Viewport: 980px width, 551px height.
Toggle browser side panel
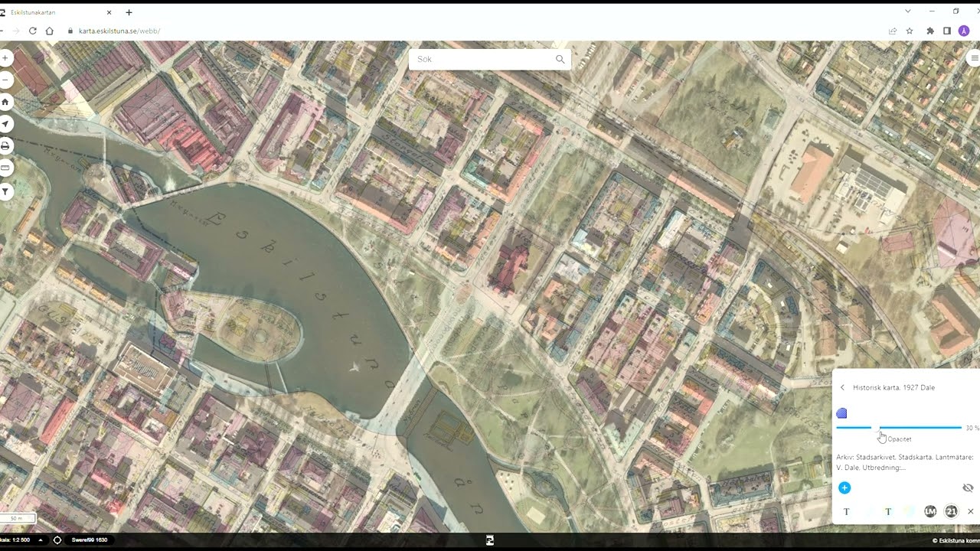click(947, 31)
